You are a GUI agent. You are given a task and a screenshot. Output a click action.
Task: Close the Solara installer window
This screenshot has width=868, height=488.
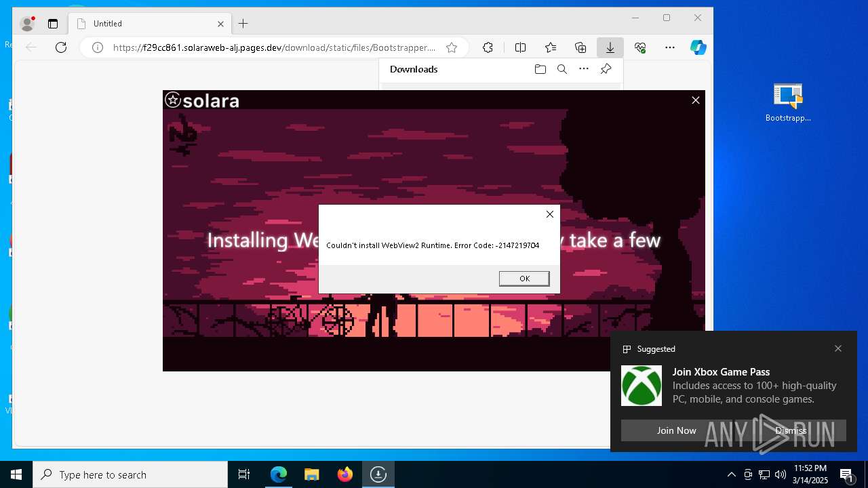click(x=695, y=100)
